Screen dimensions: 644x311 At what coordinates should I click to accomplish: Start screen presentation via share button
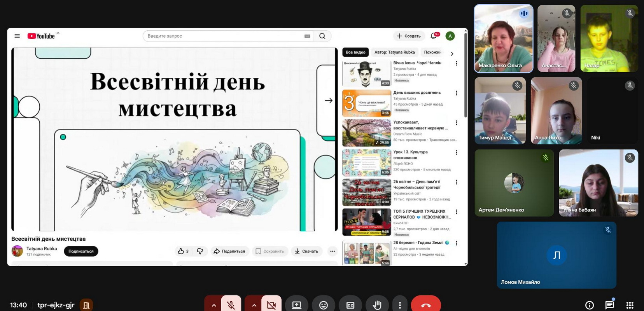tap(296, 305)
